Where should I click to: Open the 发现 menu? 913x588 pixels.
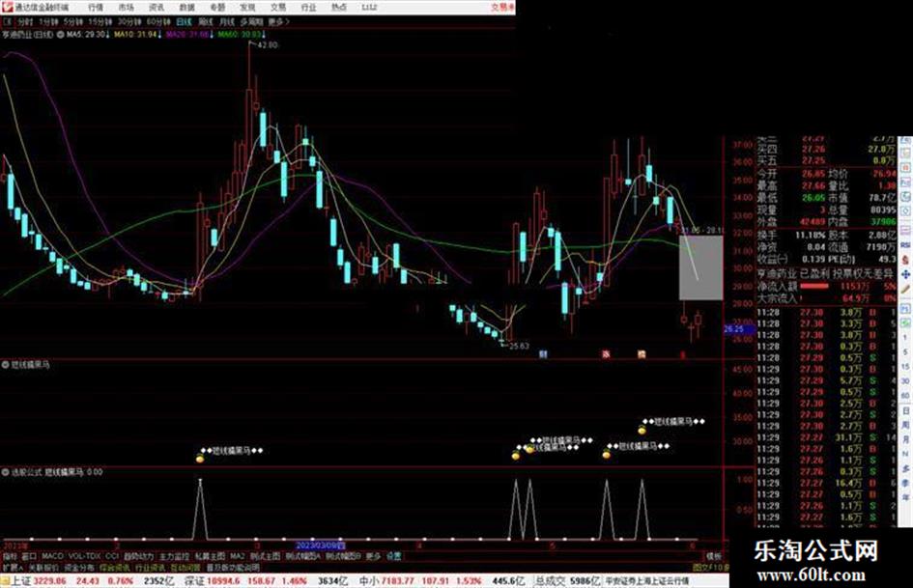(x=247, y=8)
